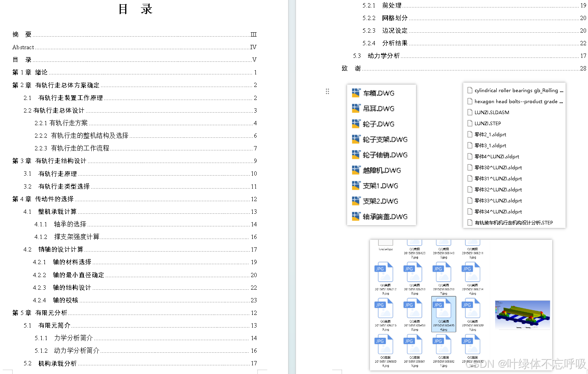Select 4.2 销轴的设计计算 entry
Image resolution: width=588 pixels, height=374 pixels.
[x=140, y=249]
